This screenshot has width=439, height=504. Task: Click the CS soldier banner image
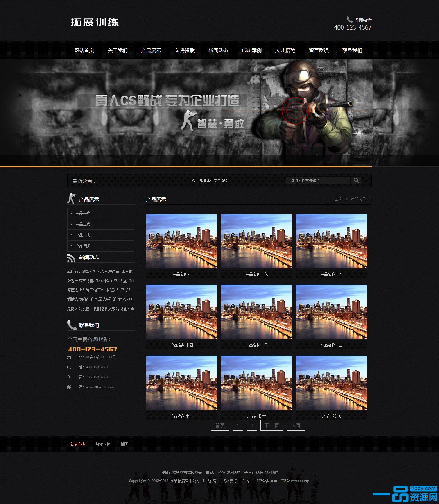[x=219, y=113]
